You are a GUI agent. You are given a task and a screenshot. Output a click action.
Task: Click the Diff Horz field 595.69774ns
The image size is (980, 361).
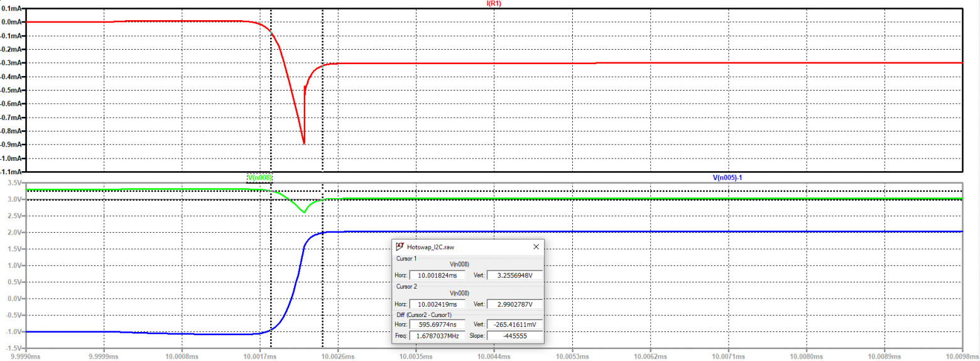tap(437, 325)
